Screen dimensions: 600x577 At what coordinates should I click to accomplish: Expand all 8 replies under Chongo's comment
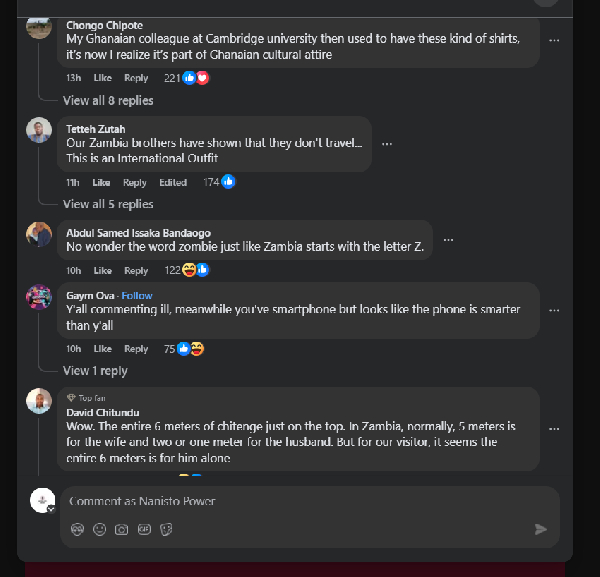[x=108, y=100]
